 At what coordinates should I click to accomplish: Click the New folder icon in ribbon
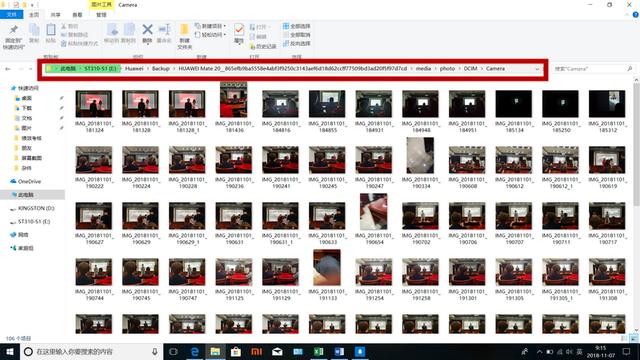184,29
